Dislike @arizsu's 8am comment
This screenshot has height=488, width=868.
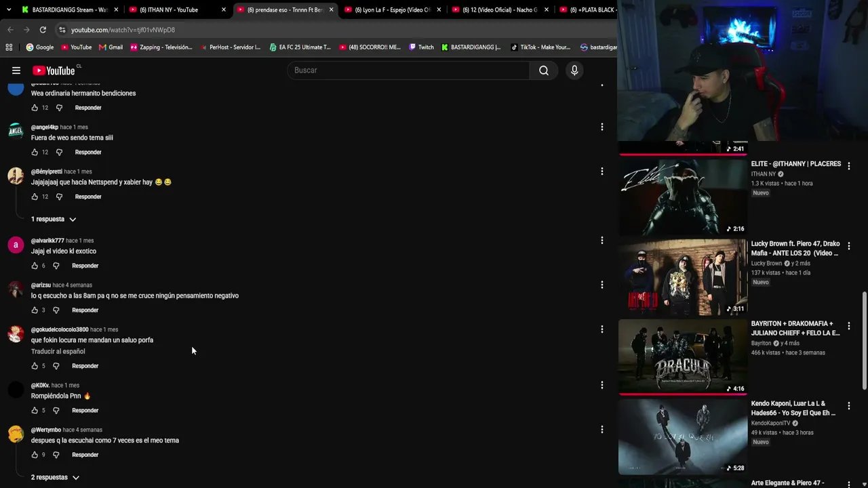click(x=56, y=310)
